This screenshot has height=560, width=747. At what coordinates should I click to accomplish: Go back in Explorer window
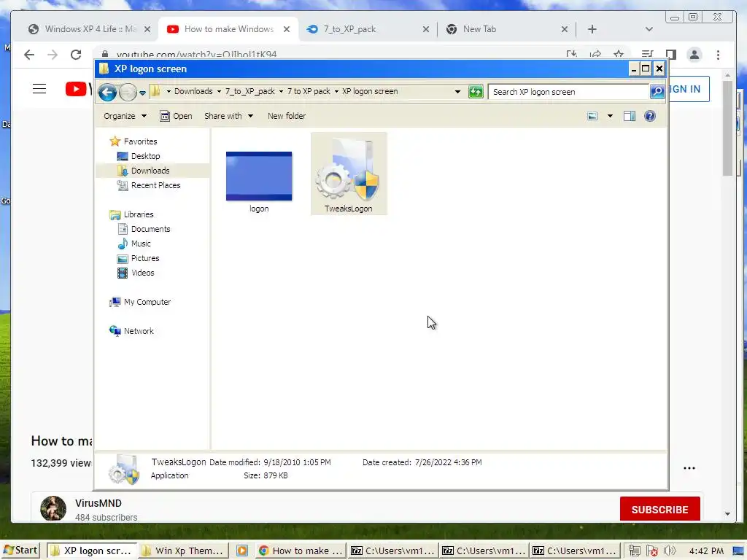108,92
